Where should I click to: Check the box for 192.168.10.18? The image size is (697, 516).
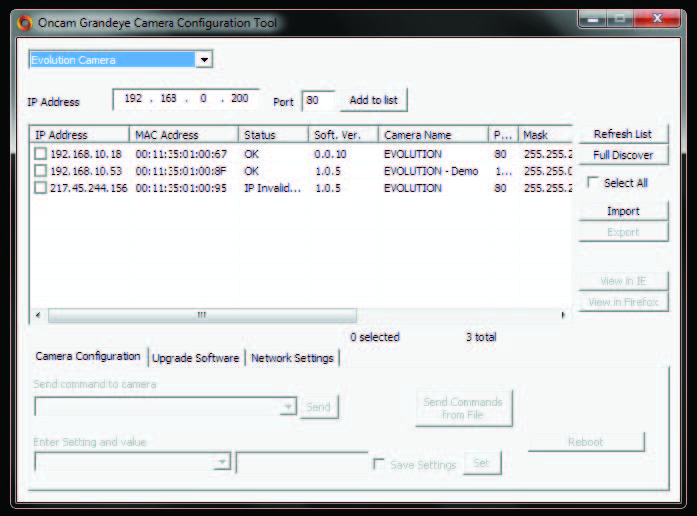point(40,154)
